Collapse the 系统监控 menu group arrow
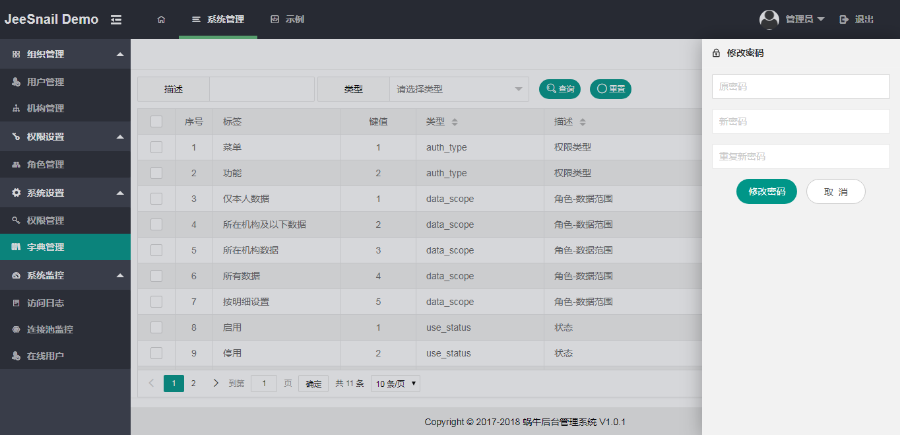The image size is (900, 435). (x=120, y=275)
